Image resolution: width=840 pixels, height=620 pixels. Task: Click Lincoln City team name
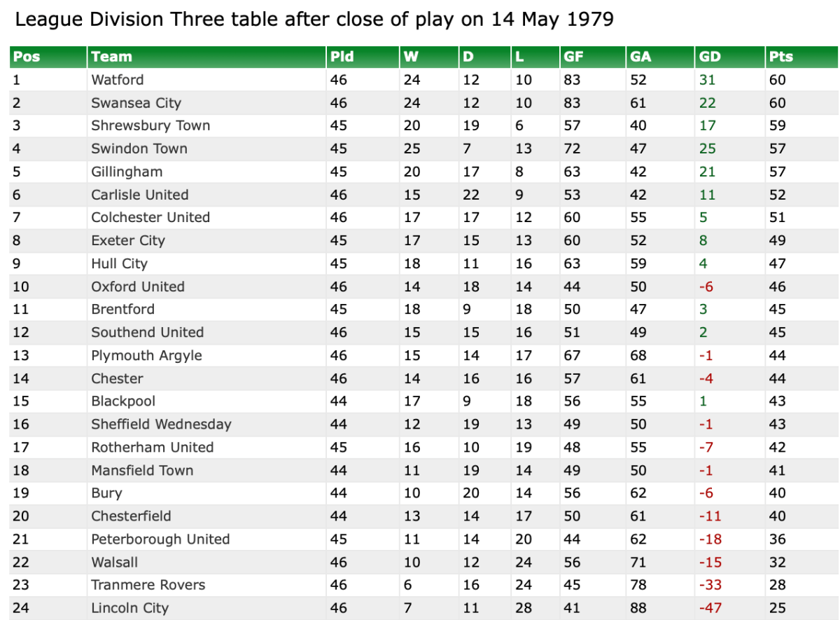coord(129,608)
